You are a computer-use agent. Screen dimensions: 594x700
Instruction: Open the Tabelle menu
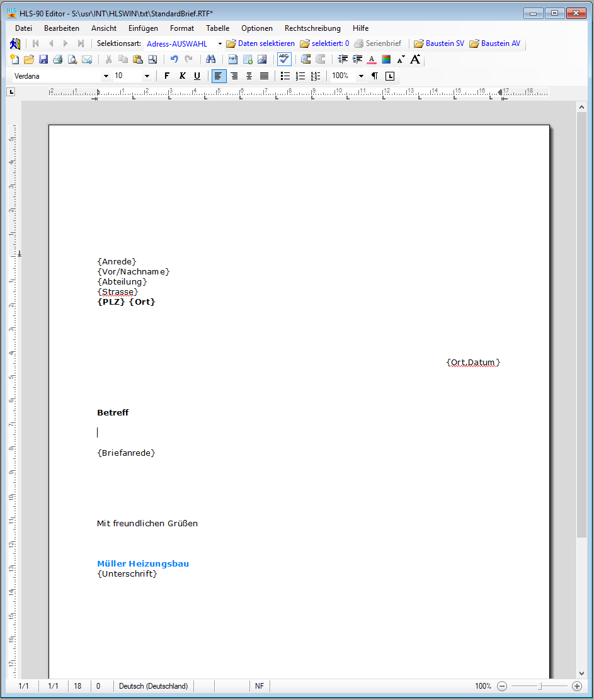pos(217,28)
